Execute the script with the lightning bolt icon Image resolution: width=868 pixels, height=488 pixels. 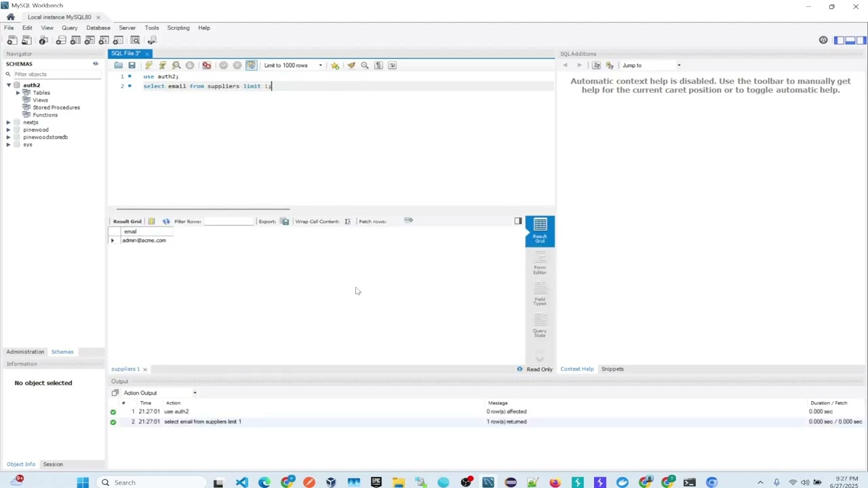pos(149,65)
